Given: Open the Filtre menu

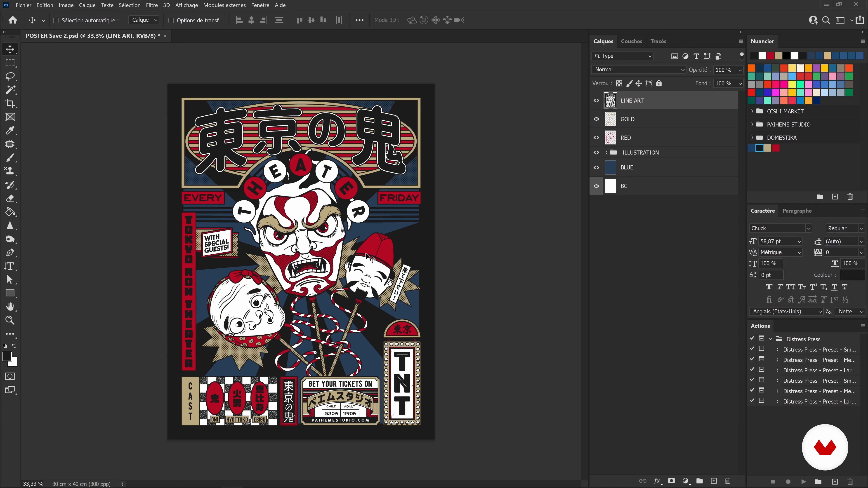Looking at the screenshot, I should (x=152, y=5).
